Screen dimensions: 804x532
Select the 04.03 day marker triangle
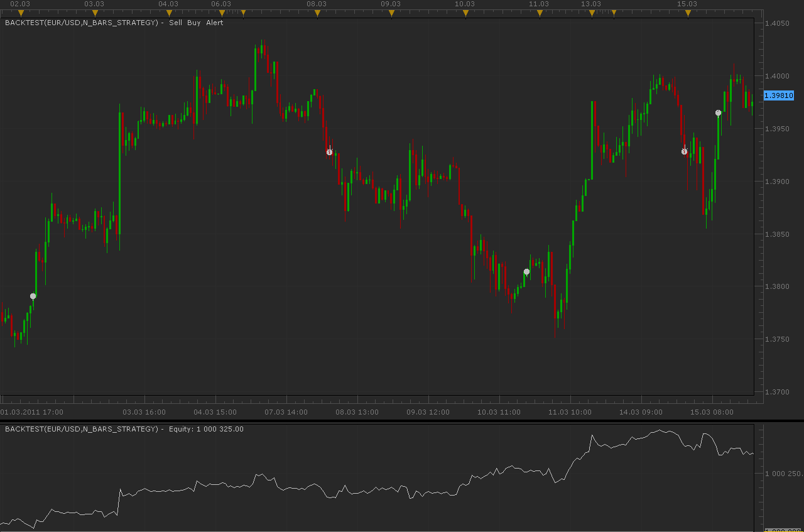(169, 13)
